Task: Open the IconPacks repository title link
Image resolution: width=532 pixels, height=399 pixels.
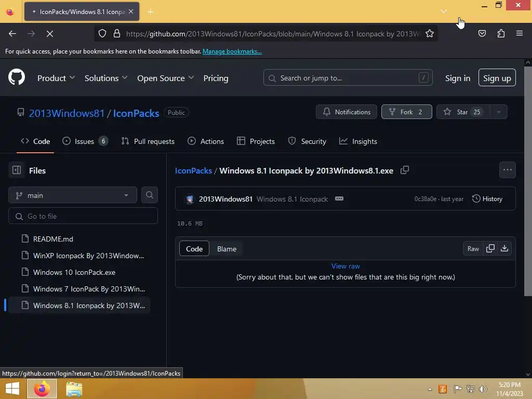Action: click(x=136, y=113)
